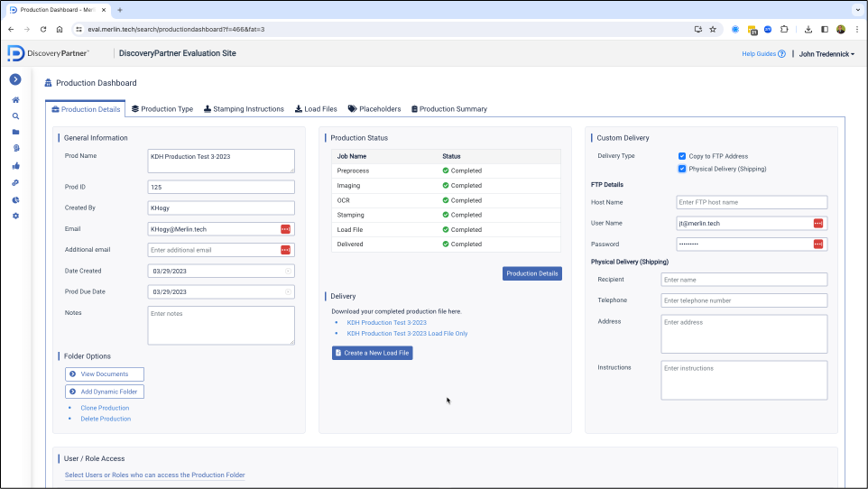This screenshot has height=489, width=868.
Task: Toggle the Physical Delivery (Shipping) checkbox
Action: 682,169
